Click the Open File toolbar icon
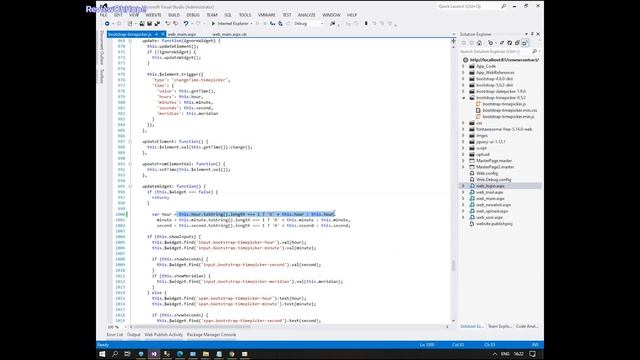 point(142,24)
